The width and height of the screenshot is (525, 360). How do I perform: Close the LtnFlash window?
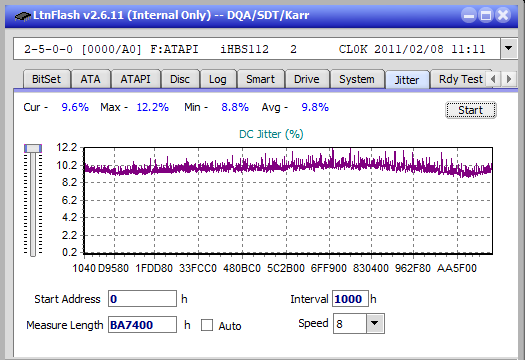click(503, 15)
